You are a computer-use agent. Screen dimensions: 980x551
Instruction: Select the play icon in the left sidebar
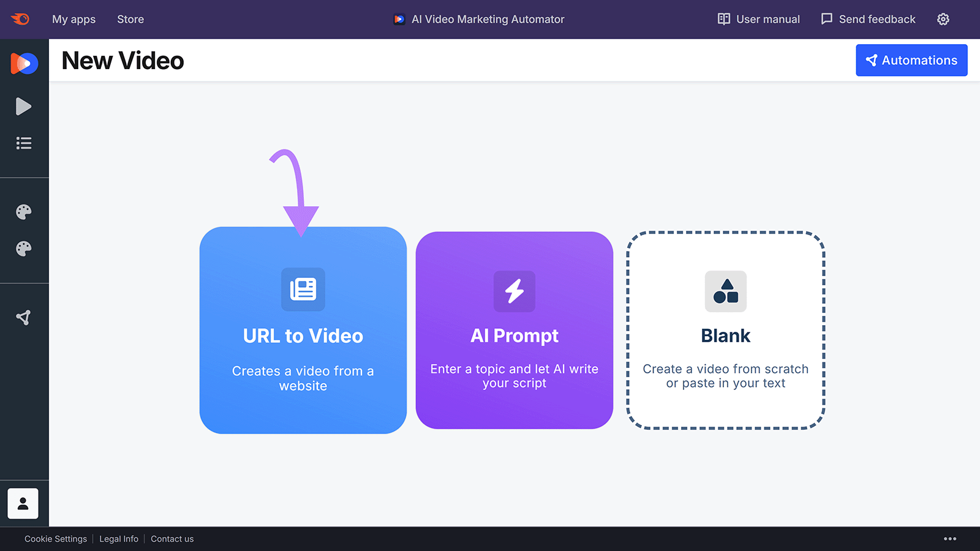[23, 106]
